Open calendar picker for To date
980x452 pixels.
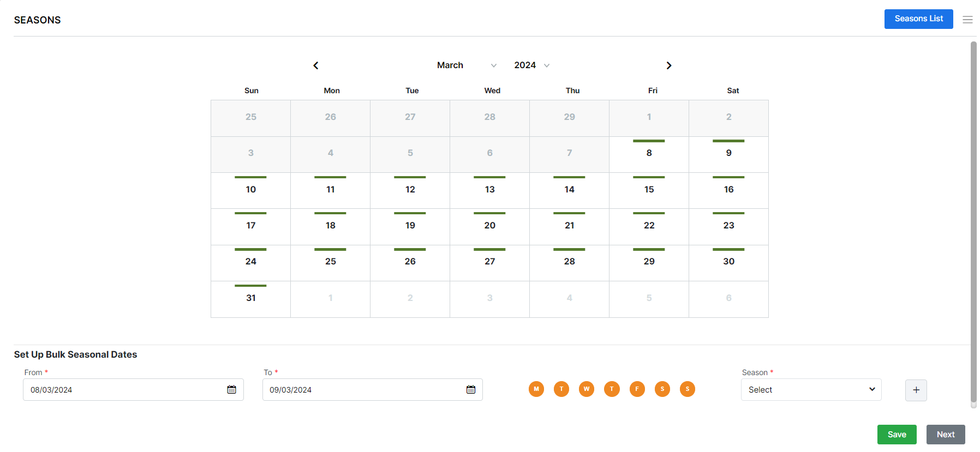pyautogui.click(x=471, y=389)
